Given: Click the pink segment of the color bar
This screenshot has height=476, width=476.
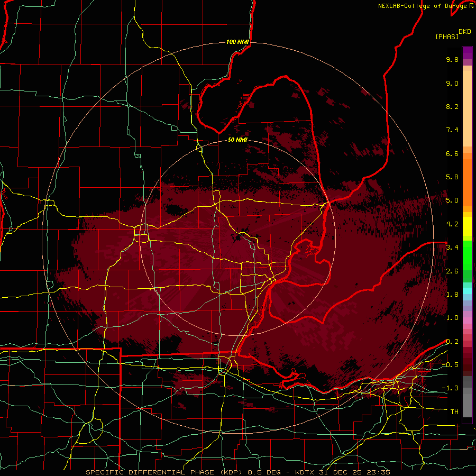Looking at the screenshot, I should tap(467, 321).
